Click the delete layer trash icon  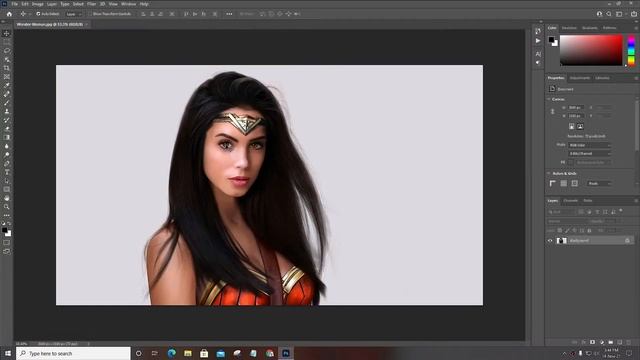629,342
